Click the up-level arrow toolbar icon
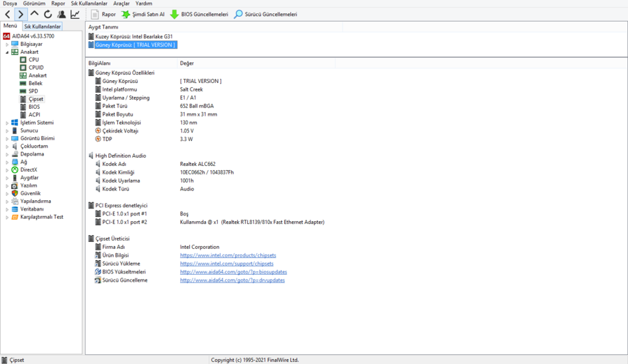Viewport: 628px width, 364px height. point(34,14)
